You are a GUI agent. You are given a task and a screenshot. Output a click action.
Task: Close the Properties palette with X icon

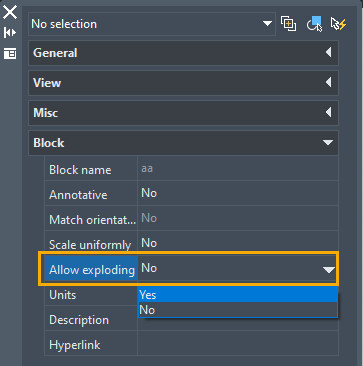[x=10, y=12]
